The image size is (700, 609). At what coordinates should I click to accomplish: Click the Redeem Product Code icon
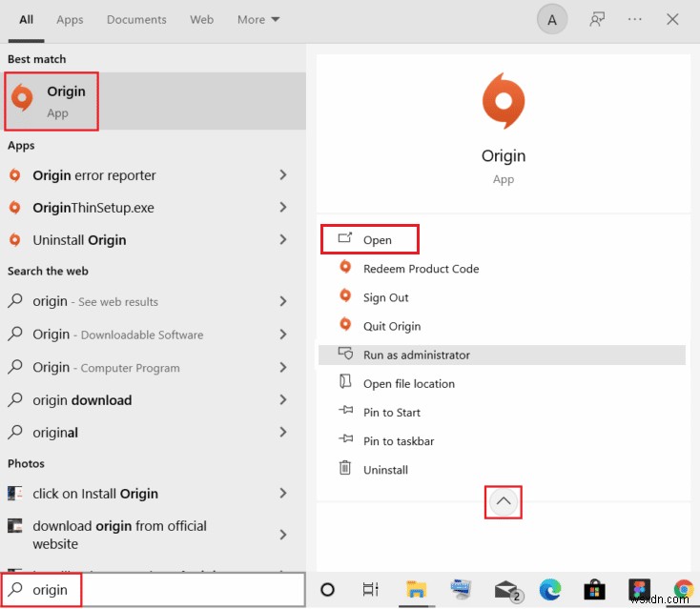tap(345, 267)
